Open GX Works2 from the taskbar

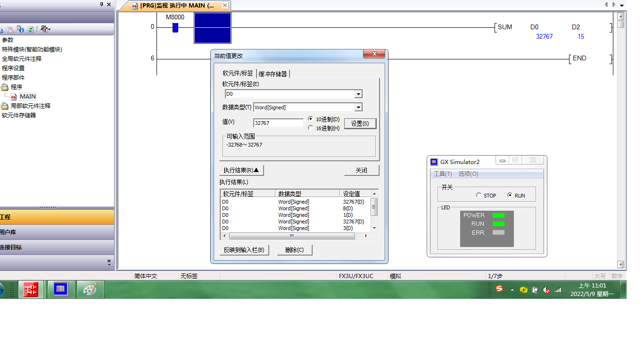(31, 289)
